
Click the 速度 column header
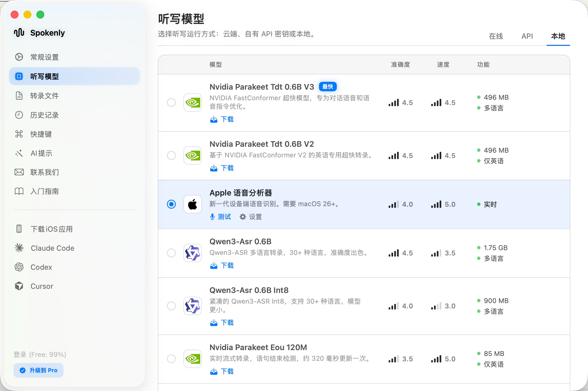point(443,65)
